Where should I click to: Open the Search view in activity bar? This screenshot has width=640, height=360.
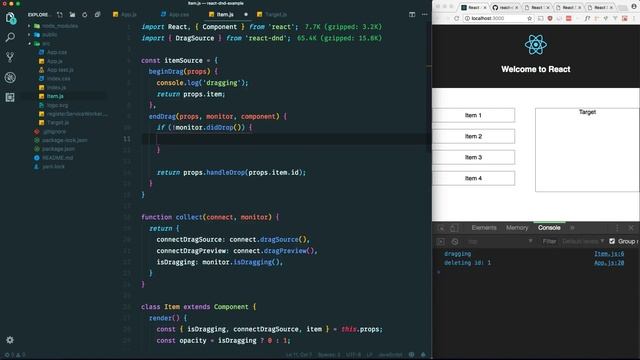tap(10, 38)
